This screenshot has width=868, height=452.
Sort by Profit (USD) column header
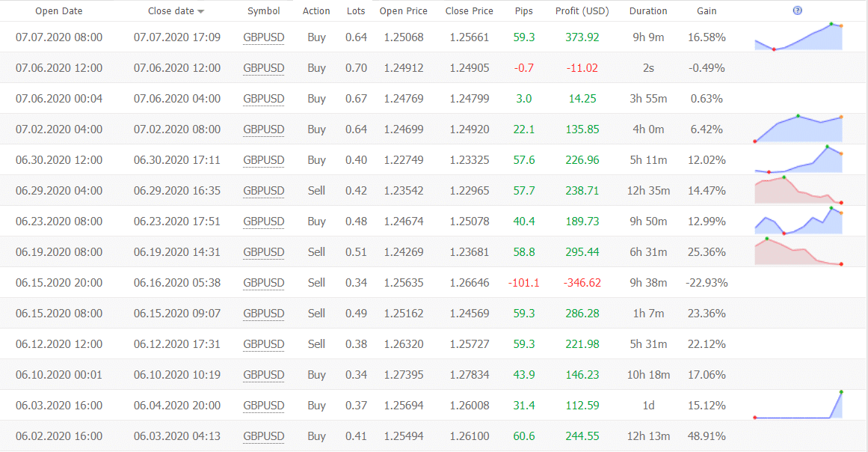(x=582, y=11)
